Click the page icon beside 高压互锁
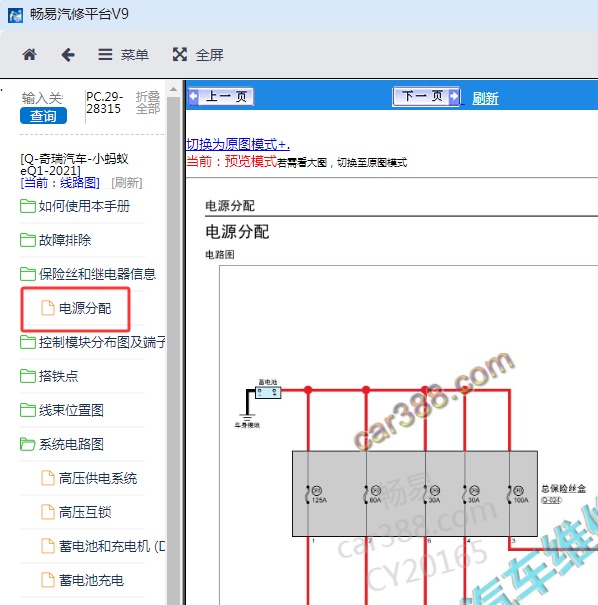The width and height of the screenshot is (598, 605). tap(48, 512)
